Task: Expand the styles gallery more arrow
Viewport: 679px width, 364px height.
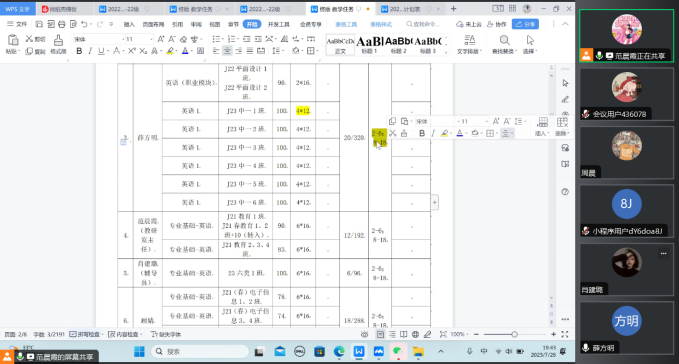Action: 446,52
